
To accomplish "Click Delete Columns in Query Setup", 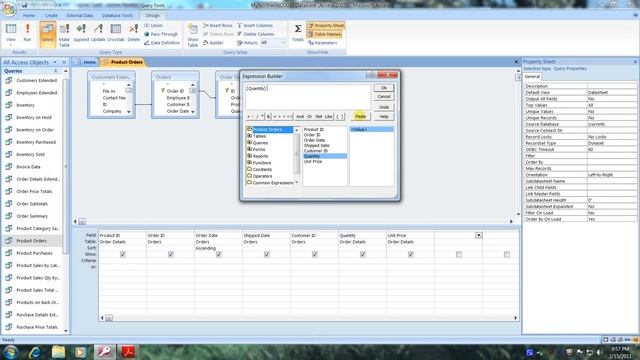I will click(256, 34).
